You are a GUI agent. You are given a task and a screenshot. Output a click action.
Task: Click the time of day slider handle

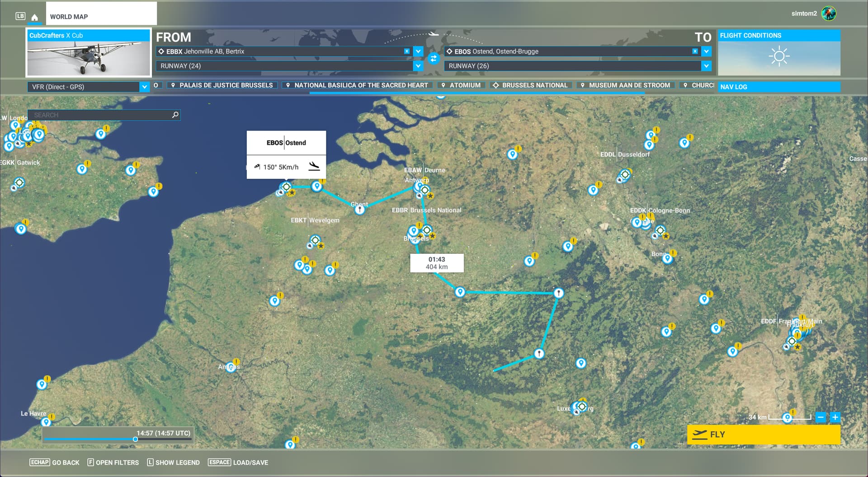click(135, 439)
